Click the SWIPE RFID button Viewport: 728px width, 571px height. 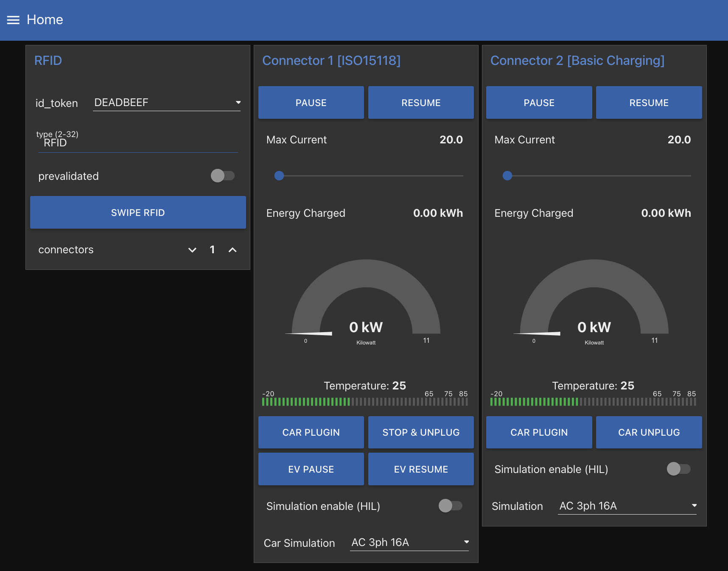point(138,213)
